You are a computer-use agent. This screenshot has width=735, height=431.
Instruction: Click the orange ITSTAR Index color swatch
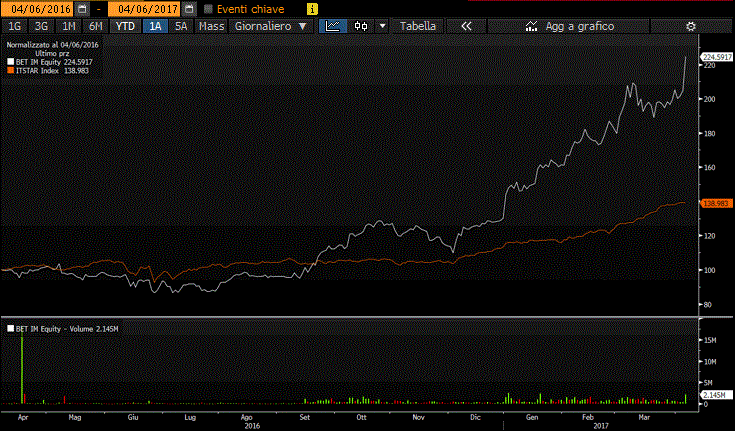tap(10, 71)
